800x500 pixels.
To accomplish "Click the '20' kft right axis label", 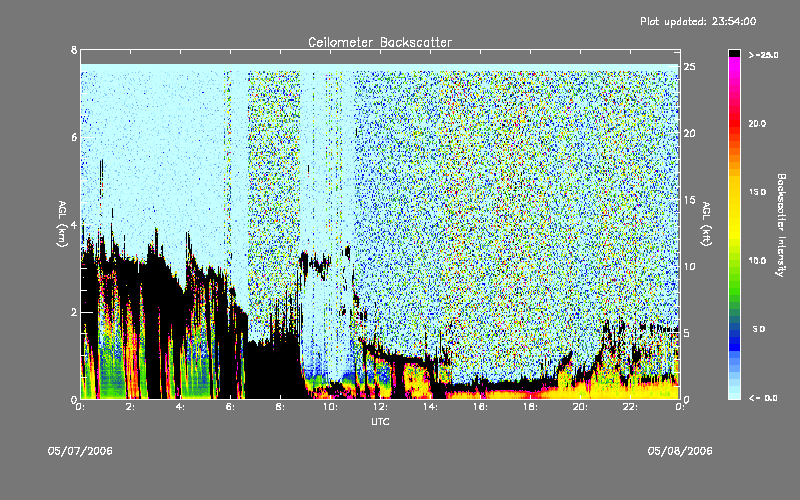I will 689,133.
